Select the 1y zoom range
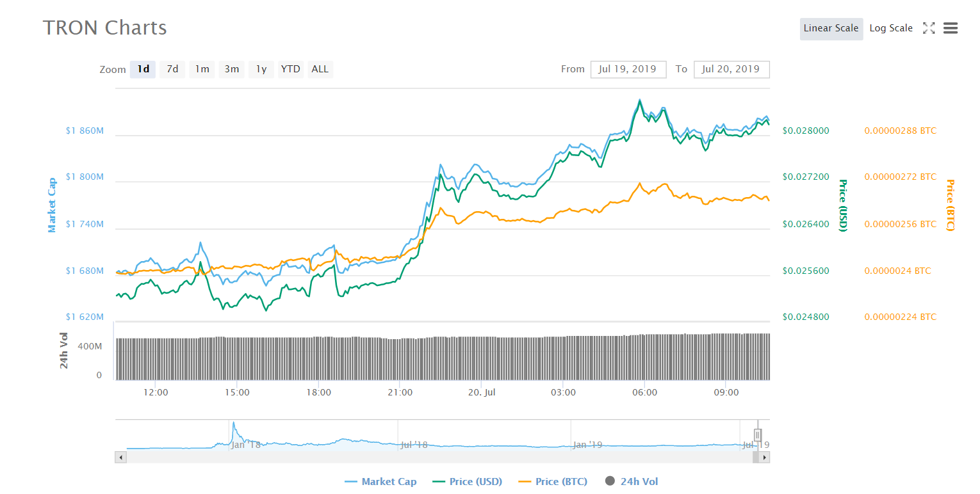 point(261,69)
